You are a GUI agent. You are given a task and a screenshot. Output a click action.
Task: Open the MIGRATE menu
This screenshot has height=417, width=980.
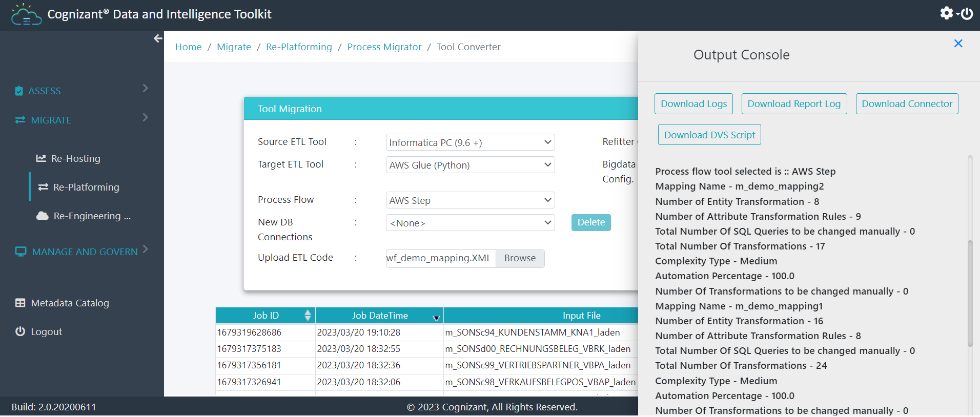[51, 120]
